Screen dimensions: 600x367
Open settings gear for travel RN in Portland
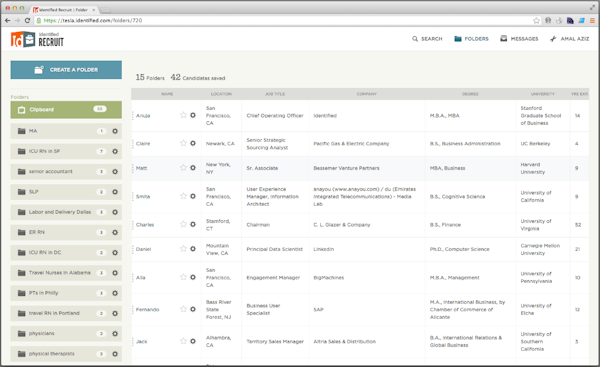coord(115,313)
